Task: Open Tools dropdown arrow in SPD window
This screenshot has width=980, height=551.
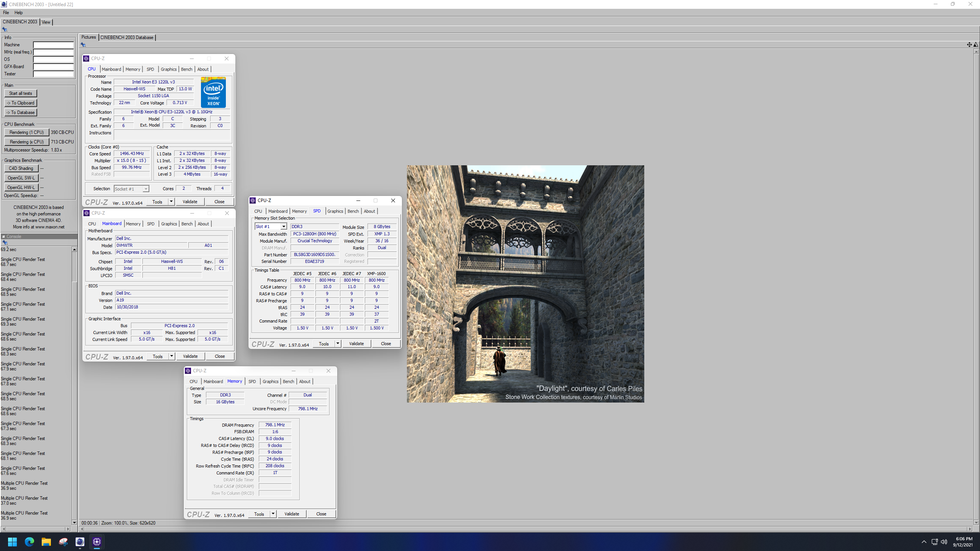Action: pyautogui.click(x=338, y=344)
